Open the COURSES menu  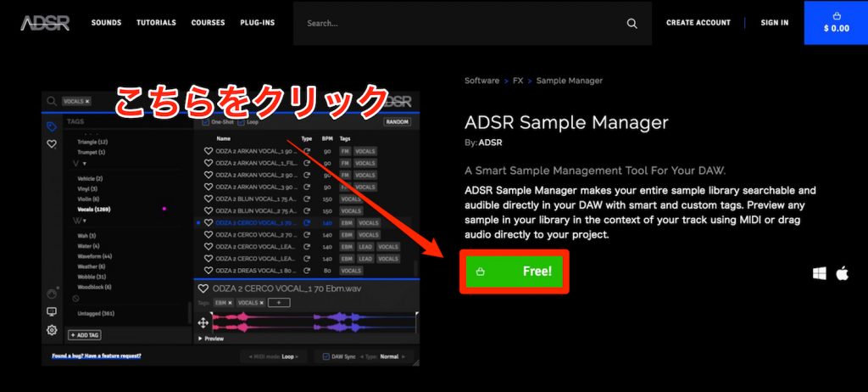coord(209,23)
